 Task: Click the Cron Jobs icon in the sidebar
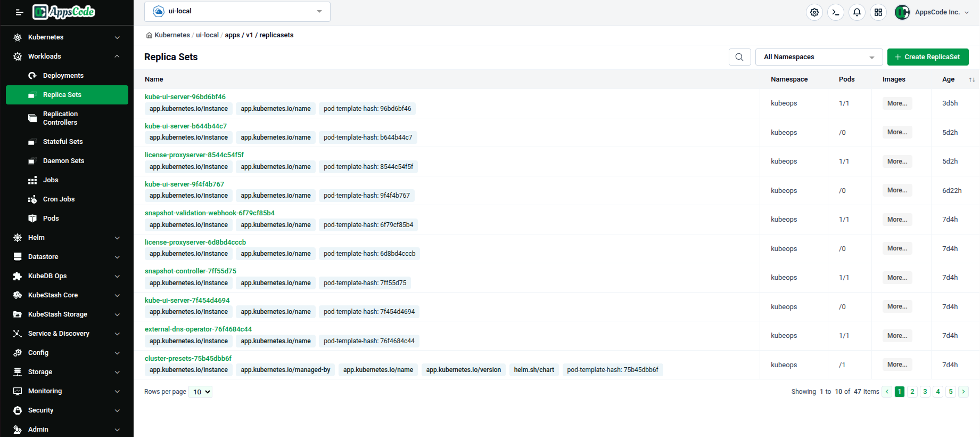pyautogui.click(x=32, y=199)
